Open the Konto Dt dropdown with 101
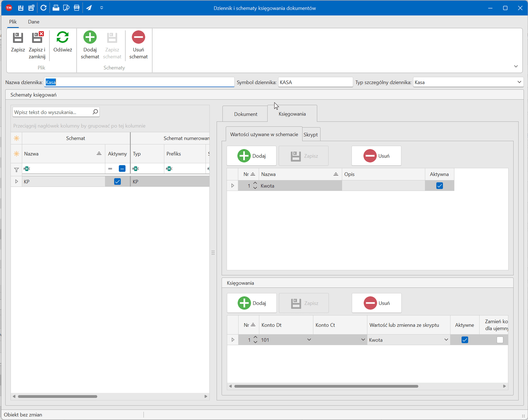The width and height of the screenshot is (528, 420). coord(309,340)
